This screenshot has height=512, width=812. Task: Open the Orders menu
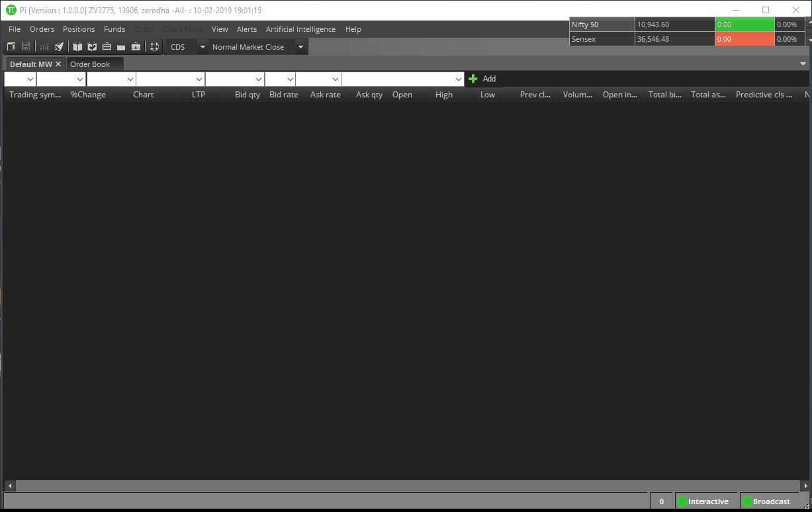[x=42, y=29]
